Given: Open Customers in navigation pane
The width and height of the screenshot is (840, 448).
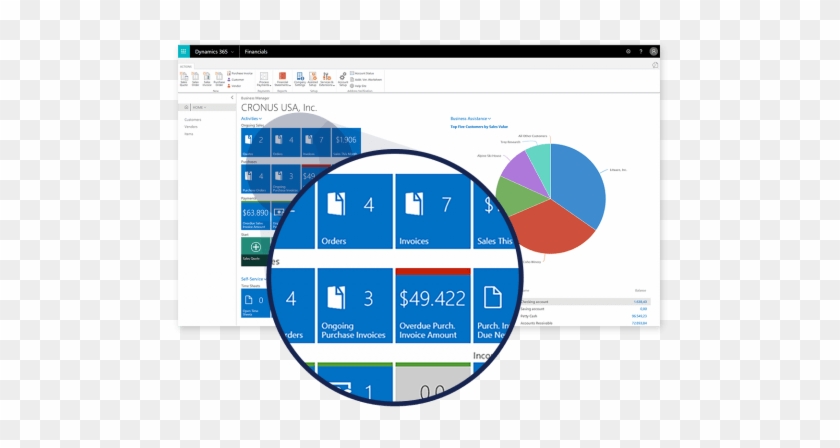Looking at the screenshot, I should click(193, 120).
